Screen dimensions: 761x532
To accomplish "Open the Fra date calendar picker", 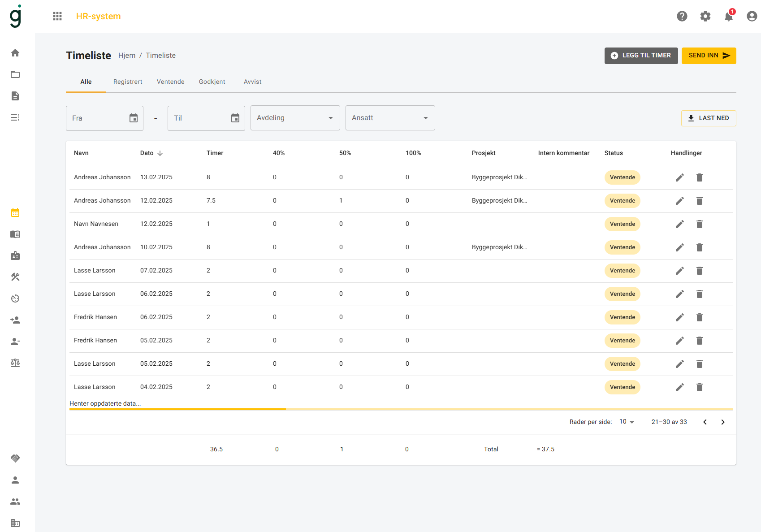I will click(x=134, y=118).
